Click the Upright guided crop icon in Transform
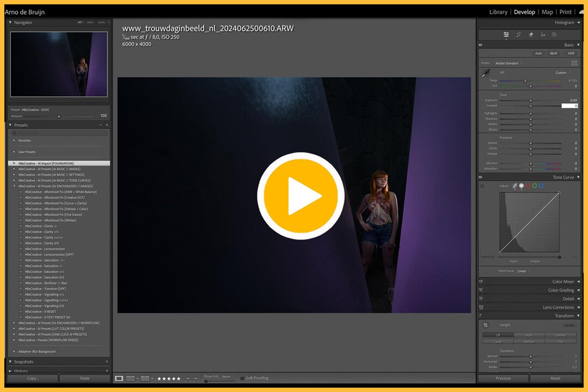 point(485,325)
